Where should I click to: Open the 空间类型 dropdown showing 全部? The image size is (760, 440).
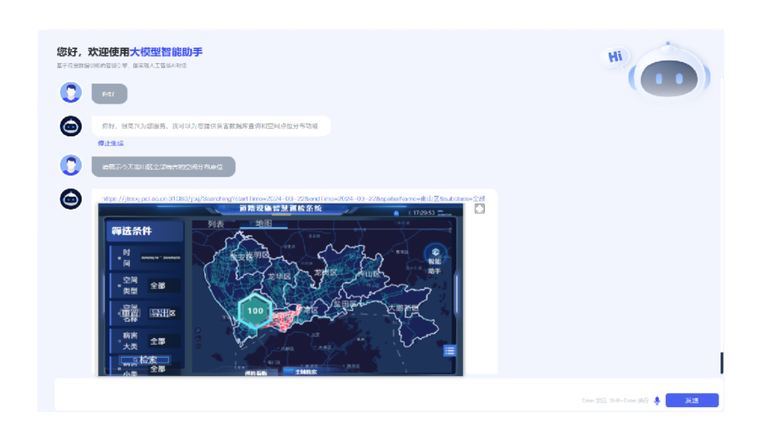click(x=158, y=285)
